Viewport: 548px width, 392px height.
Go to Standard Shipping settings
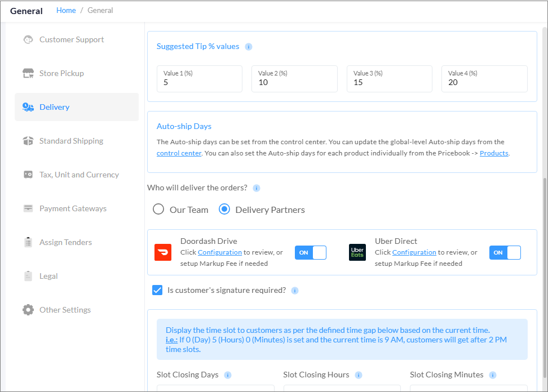pos(77,141)
